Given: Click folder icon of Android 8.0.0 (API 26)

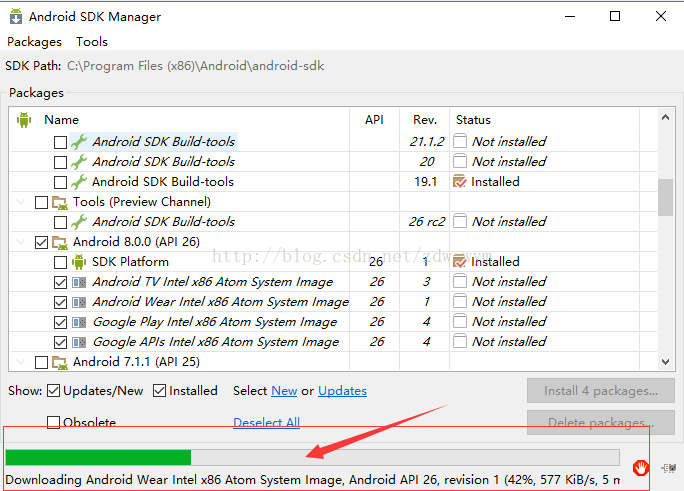Looking at the screenshot, I should [60, 242].
